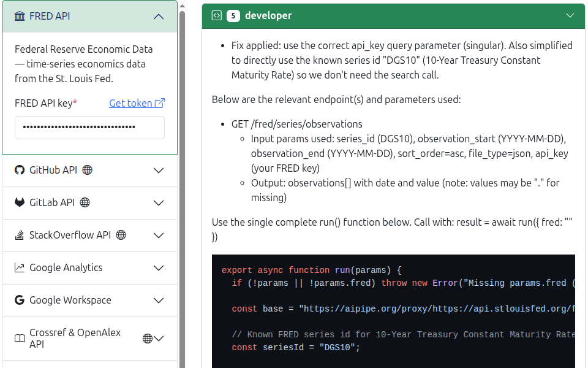Click the GitLab logo icon
The image size is (588, 368).
(x=19, y=202)
